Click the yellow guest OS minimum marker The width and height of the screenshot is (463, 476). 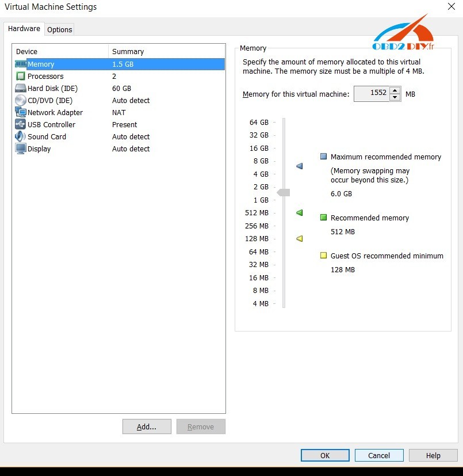(300, 239)
